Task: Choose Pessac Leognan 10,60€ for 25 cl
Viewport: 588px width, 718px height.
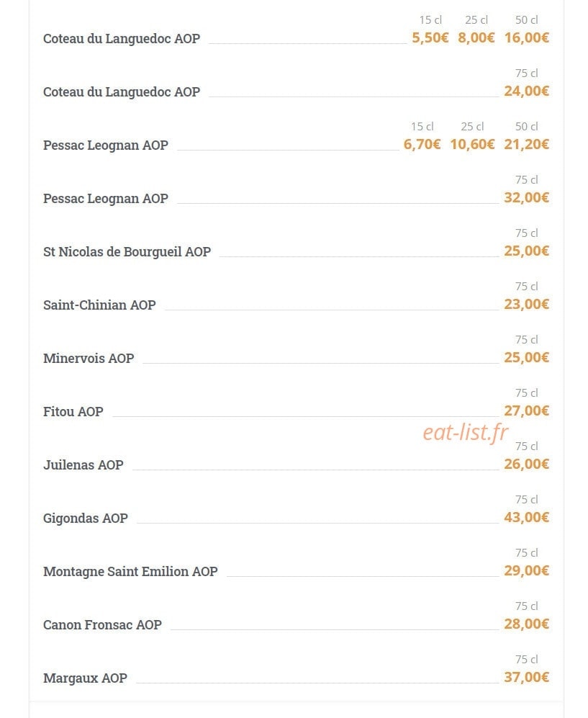Action: 472,145
